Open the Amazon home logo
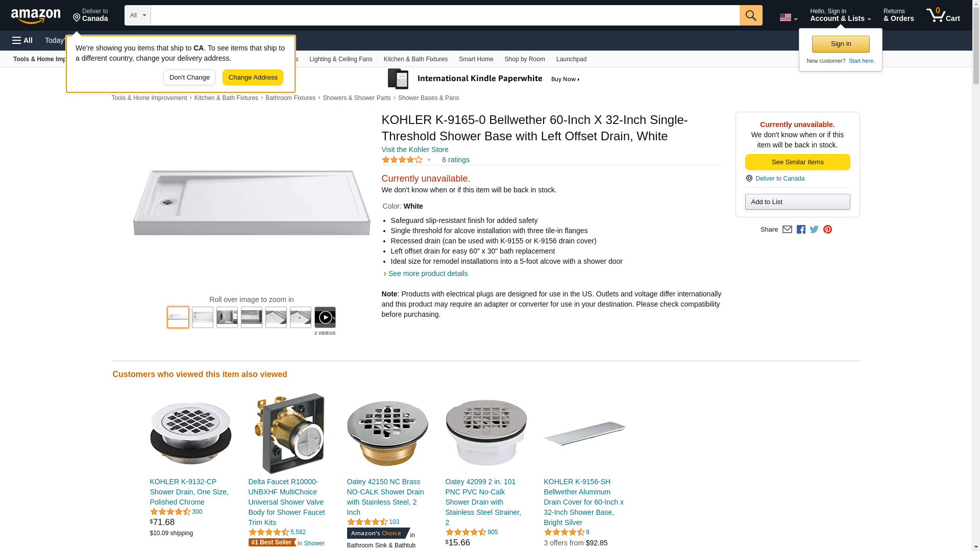 (x=36, y=16)
